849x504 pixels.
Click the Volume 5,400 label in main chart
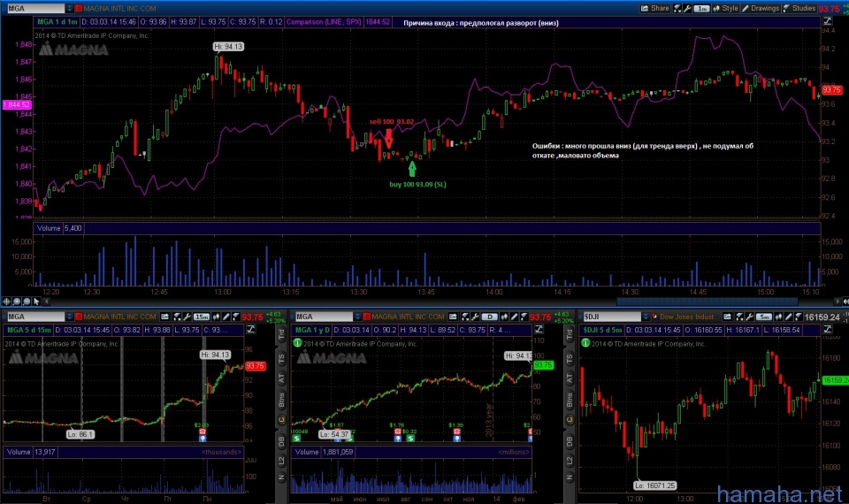point(59,228)
